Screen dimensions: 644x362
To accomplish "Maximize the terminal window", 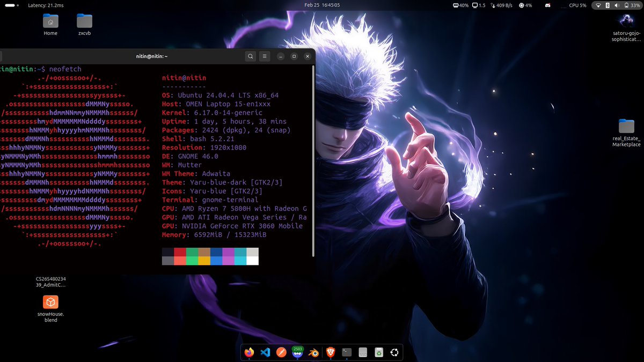I will [294, 56].
